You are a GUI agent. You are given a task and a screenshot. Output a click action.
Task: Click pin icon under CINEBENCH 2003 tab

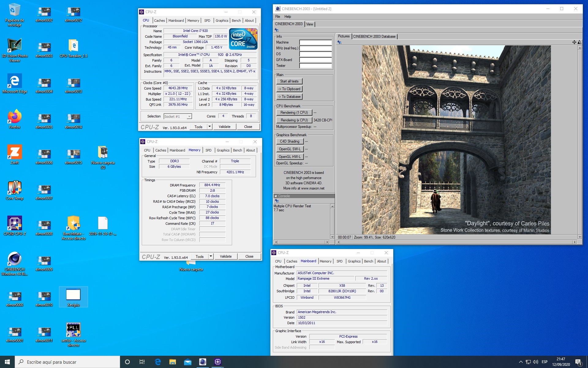277,30
